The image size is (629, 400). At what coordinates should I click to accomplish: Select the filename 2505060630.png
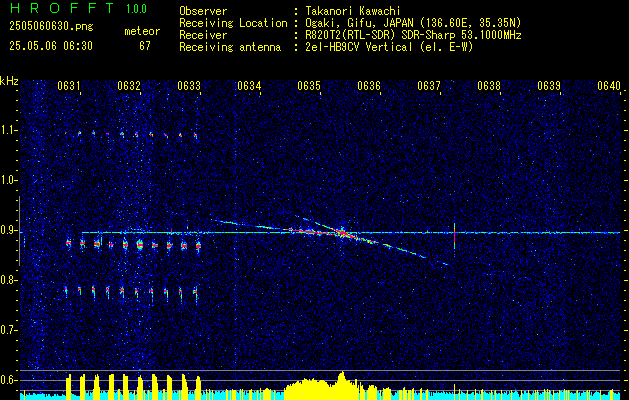[51, 27]
